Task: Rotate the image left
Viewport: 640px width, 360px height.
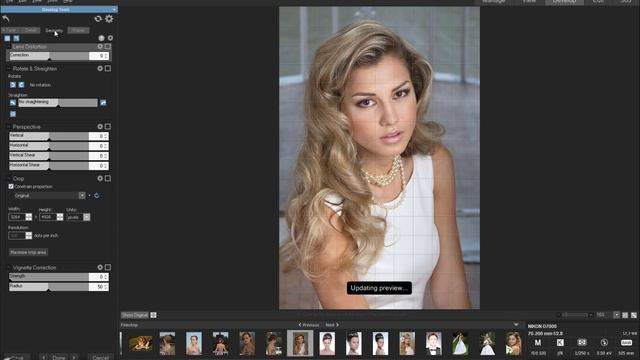Action: coord(13,85)
